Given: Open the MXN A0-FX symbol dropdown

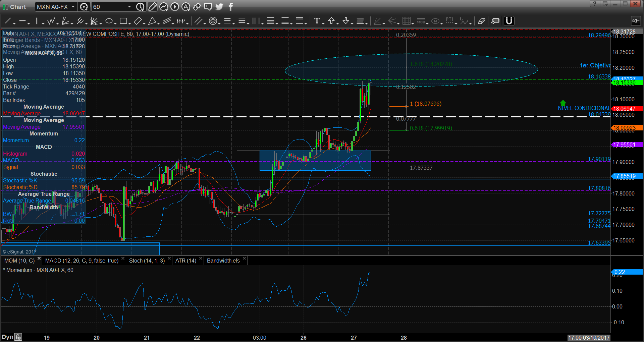Looking at the screenshot, I should [73, 7].
